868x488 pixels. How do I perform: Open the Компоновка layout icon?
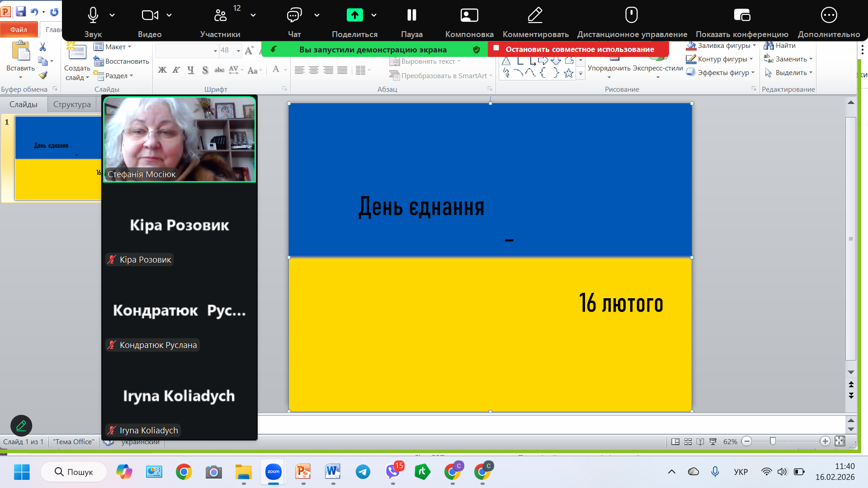coord(469,15)
